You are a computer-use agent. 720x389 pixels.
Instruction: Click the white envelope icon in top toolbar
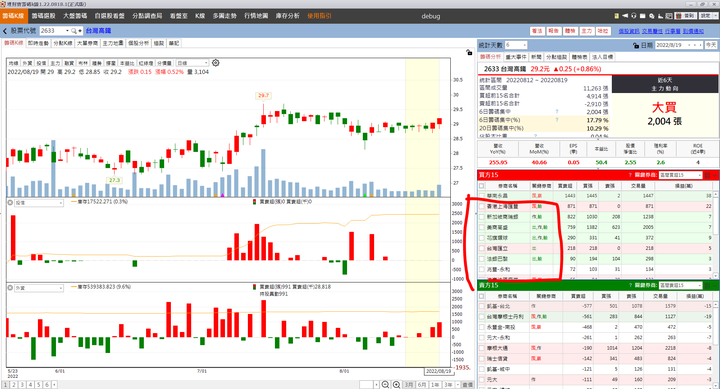coord(643,16)
